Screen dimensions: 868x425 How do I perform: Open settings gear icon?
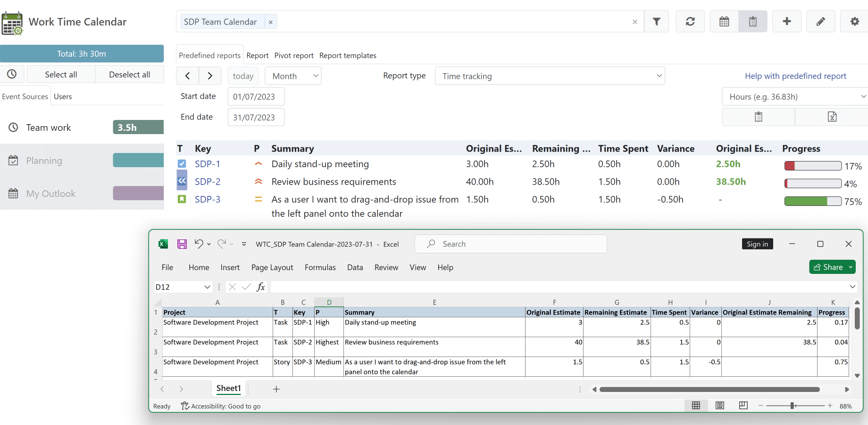[854, 22]
